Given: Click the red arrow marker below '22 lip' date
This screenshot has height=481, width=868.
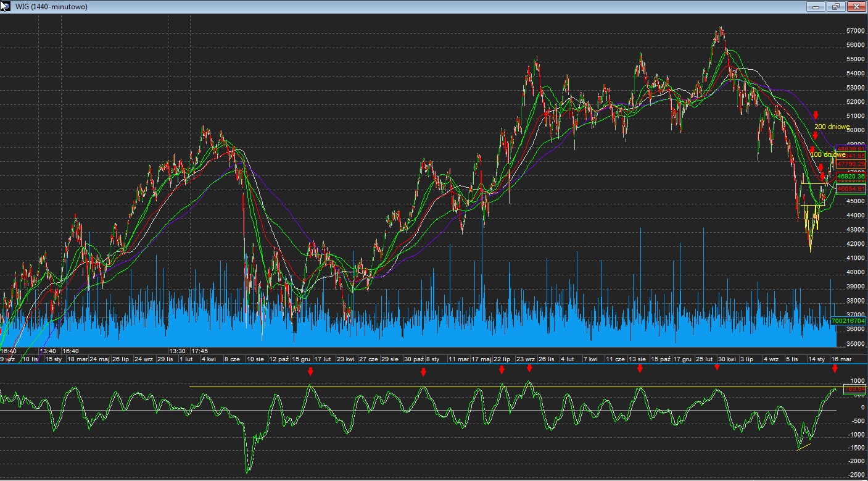Looking at the screenshot, I should coord(502,370).
